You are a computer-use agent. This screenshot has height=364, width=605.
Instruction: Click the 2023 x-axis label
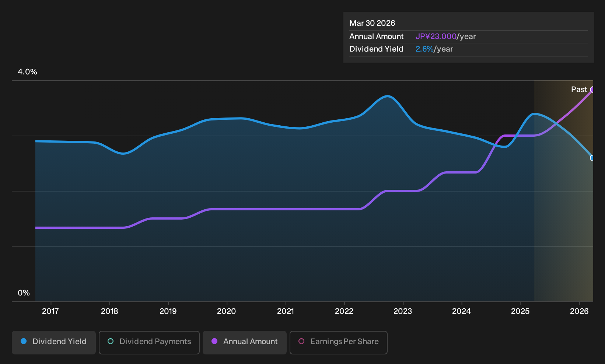coord(403,311)
